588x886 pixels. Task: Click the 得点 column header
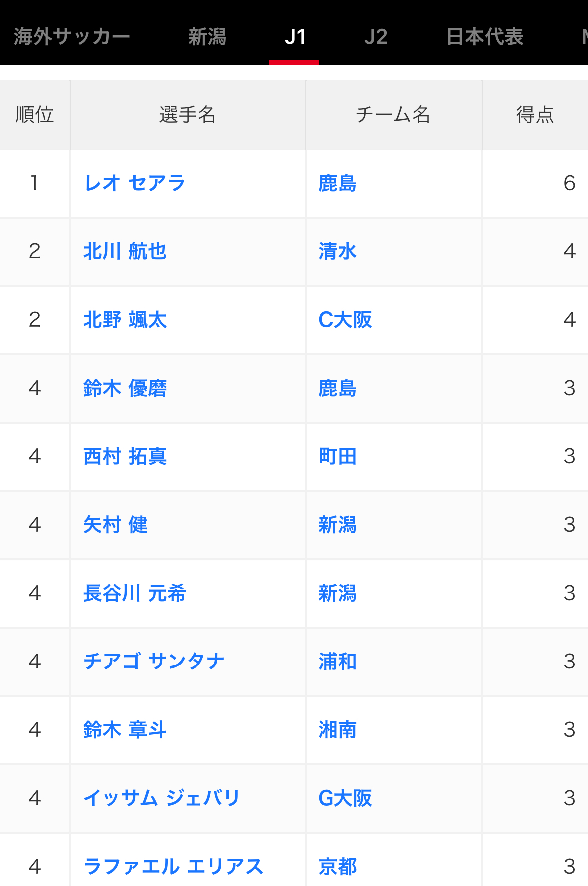point(535,115)
